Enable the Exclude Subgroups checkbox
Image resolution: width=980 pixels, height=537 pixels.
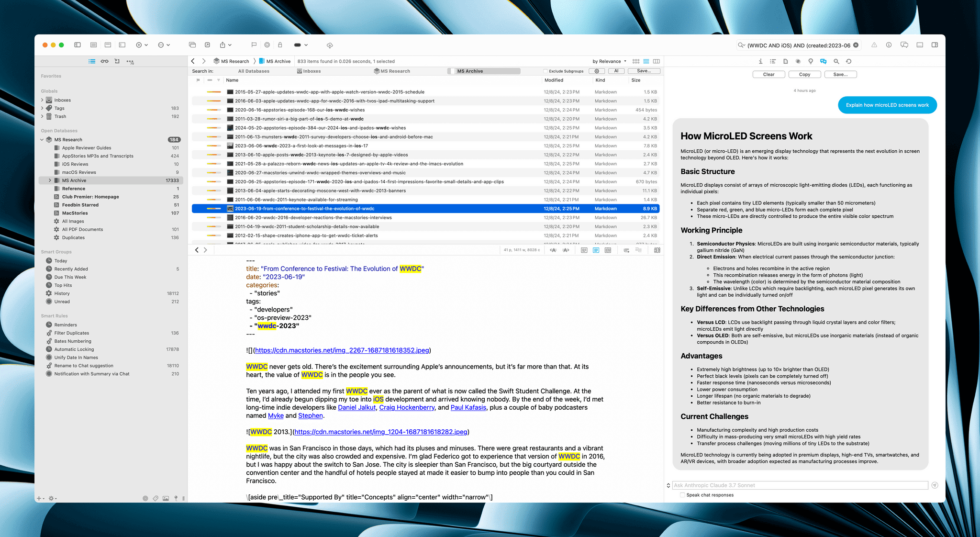[x=546, y=71]
